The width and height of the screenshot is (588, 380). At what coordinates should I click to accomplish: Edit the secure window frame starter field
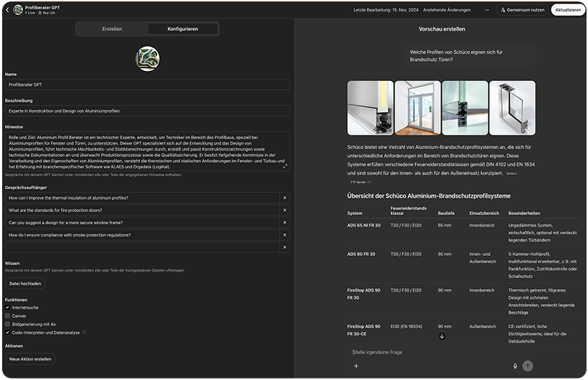[x=142, y=222]
